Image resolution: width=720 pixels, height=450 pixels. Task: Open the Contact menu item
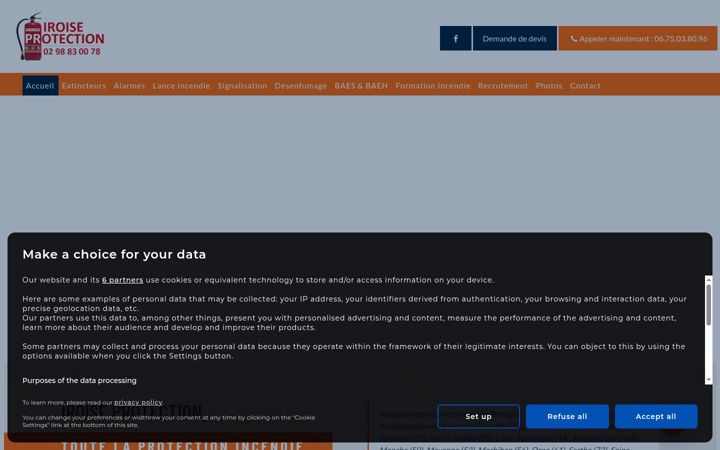click(x=585, y=85)
